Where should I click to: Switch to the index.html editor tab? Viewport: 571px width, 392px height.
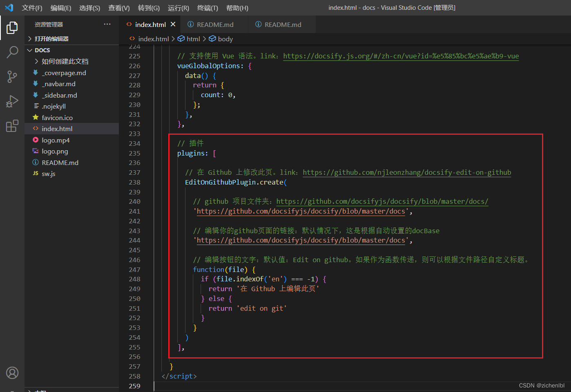(150, 24)
